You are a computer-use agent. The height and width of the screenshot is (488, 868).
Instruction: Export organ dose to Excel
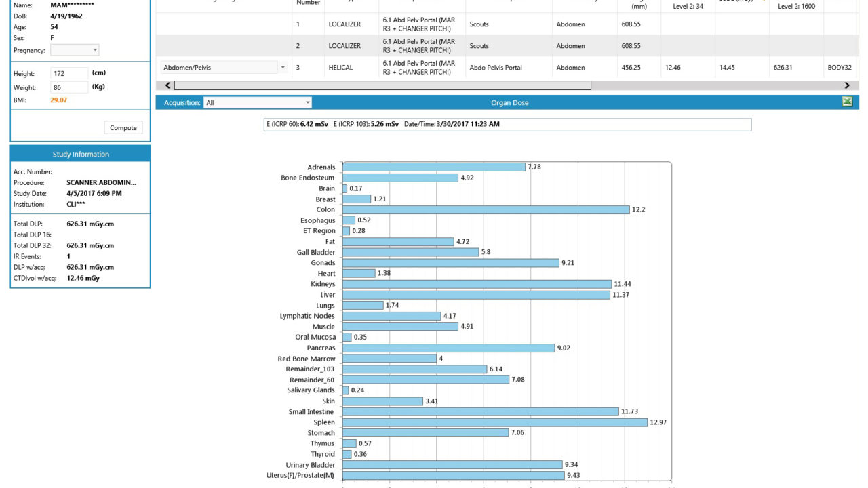(x=847, y=102)
